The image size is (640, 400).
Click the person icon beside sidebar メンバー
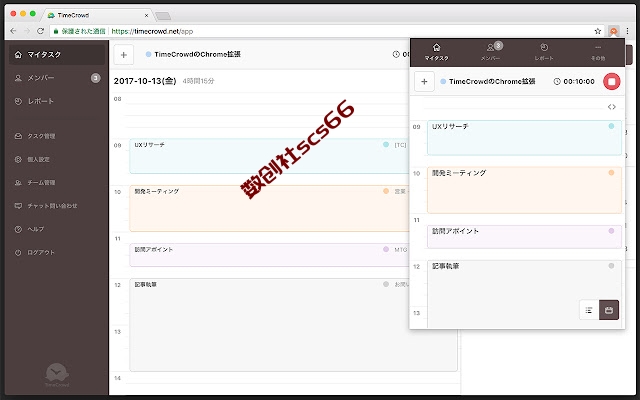pos(18,78)
